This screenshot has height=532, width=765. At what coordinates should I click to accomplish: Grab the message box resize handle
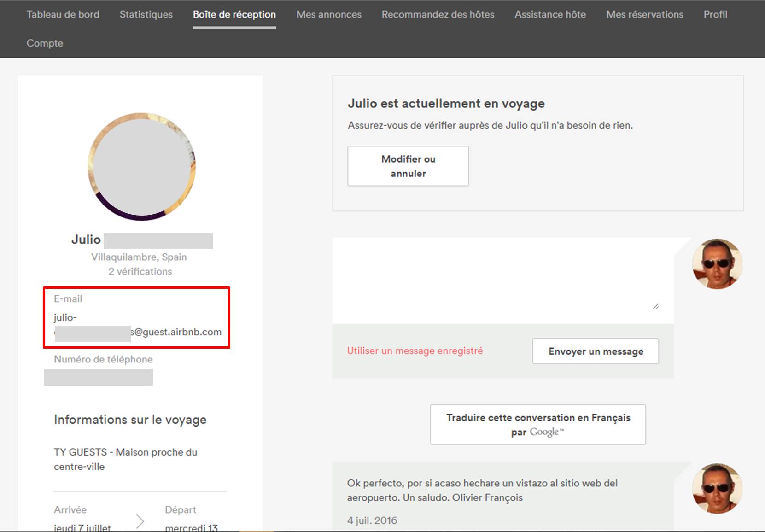656,306
